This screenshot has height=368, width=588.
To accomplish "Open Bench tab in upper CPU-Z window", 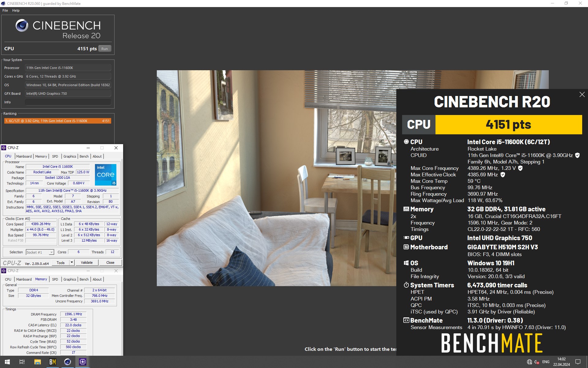I will pos(84,156).
